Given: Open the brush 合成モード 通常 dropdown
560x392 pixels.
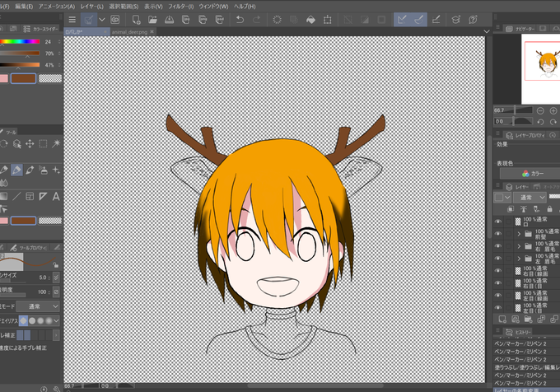Looking at the screenshot, I should point(38,306).
